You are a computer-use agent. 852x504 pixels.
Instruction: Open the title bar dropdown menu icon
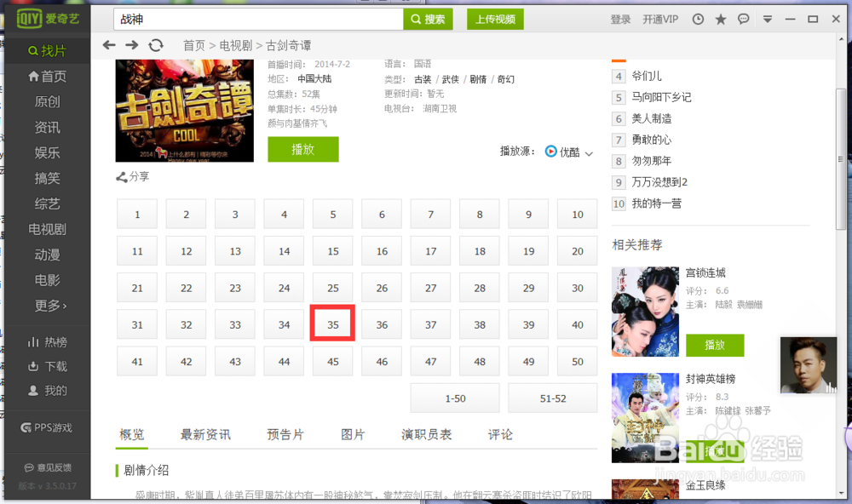tap(768, 19)
